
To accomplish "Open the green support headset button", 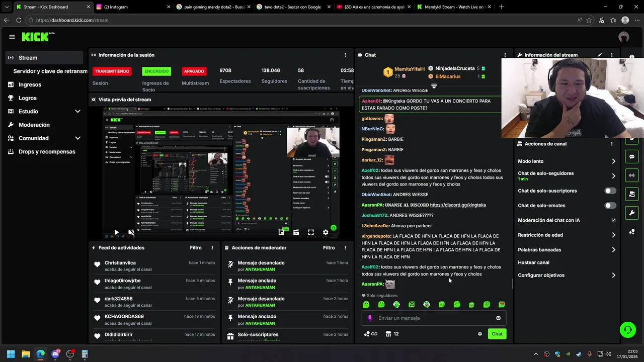I will tap(627, 330).
